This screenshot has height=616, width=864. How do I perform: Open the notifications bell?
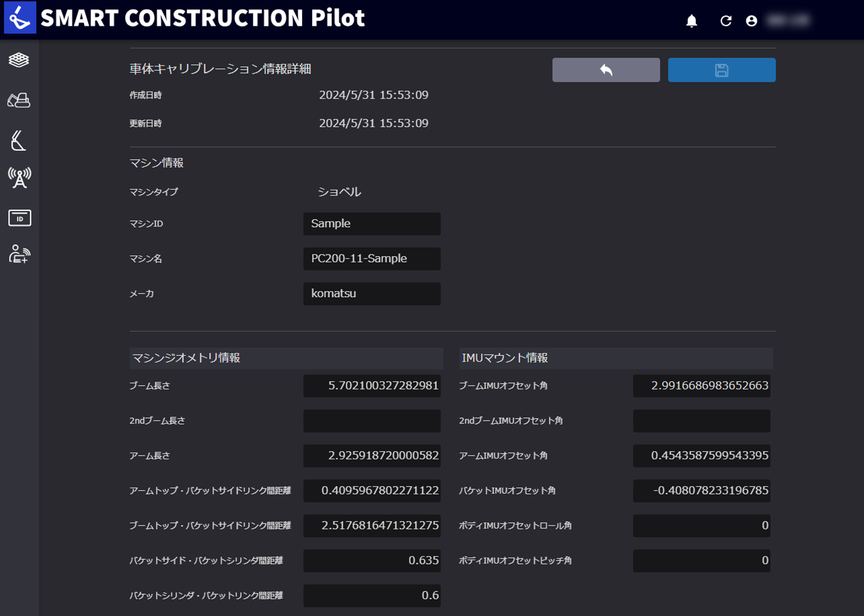click(x=692, y=21)
